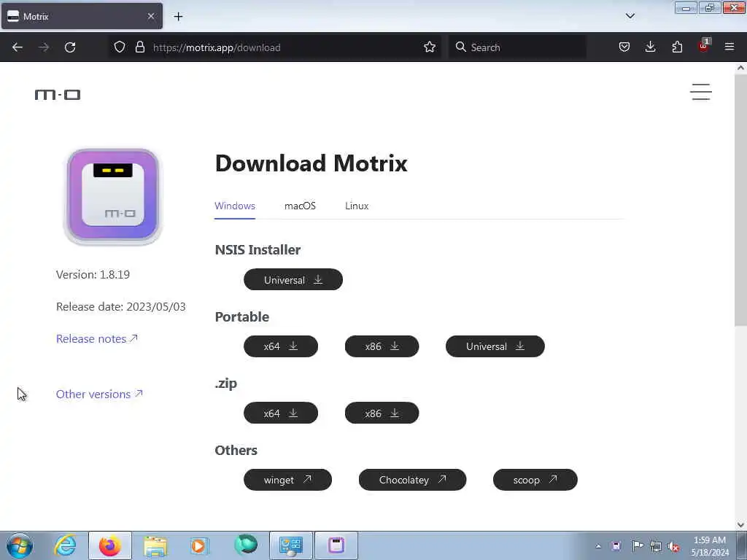Switch to the Windows tab
The width and height of the screenshot is (747, 560).
(235, 206)
